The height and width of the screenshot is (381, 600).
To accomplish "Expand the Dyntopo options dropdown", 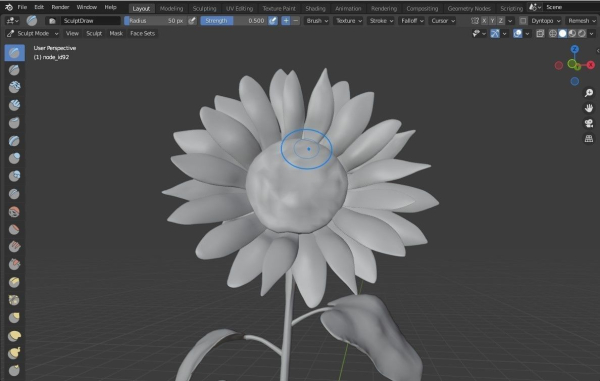I will click(546, 21).
